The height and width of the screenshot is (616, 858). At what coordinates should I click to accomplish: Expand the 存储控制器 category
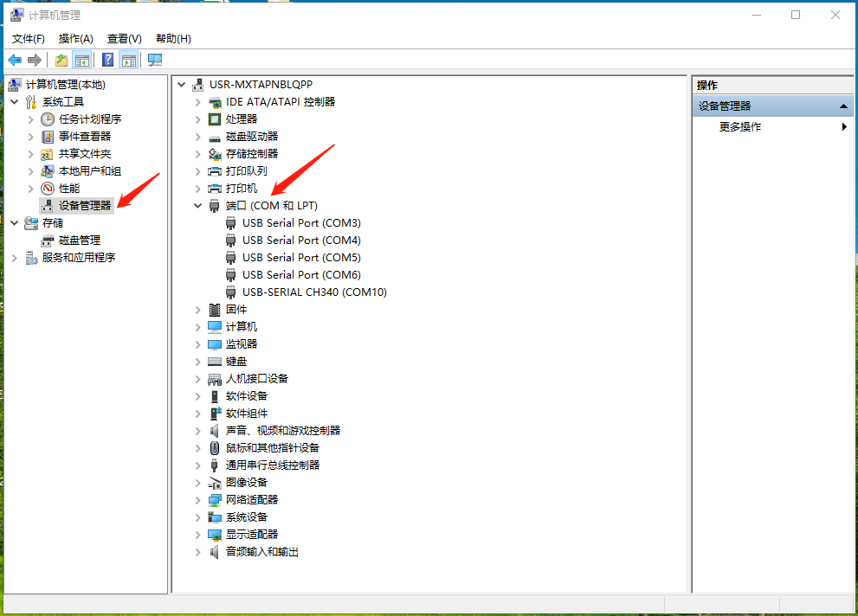pos(197,154)
